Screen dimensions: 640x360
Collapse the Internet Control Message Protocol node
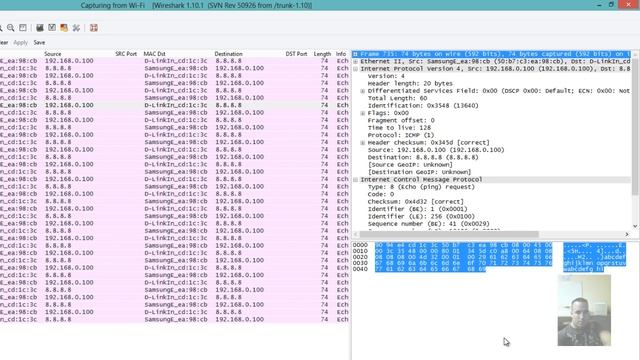[x=356, y=180]
